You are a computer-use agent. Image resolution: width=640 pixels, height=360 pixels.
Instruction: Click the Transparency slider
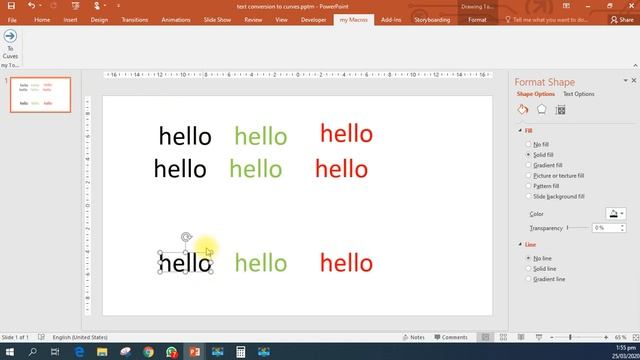click(x=579, y=228)
